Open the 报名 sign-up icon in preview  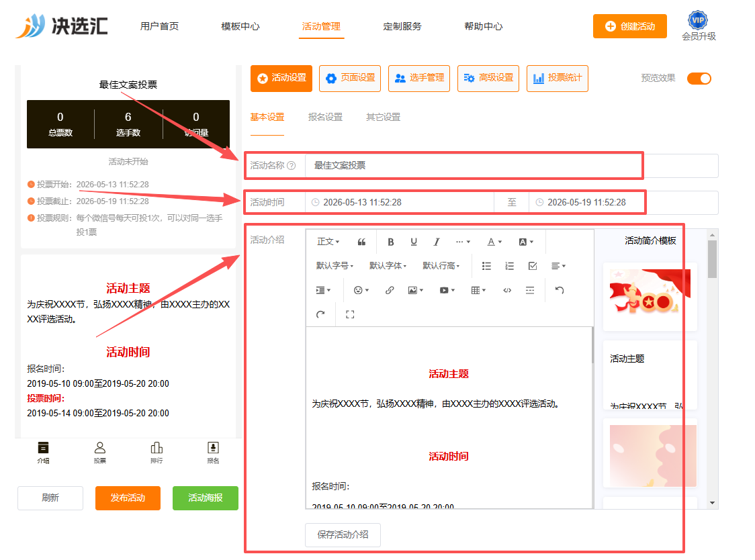pyautogui.click(x=213, y=452)
